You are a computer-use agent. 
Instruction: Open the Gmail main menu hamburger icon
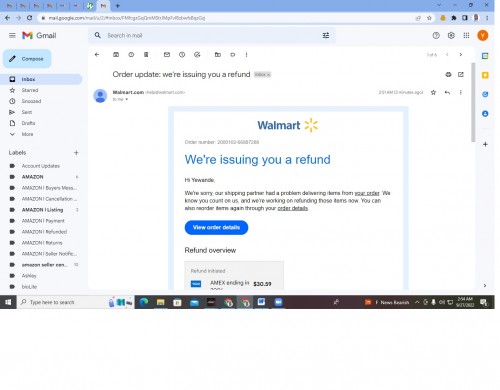12,35
